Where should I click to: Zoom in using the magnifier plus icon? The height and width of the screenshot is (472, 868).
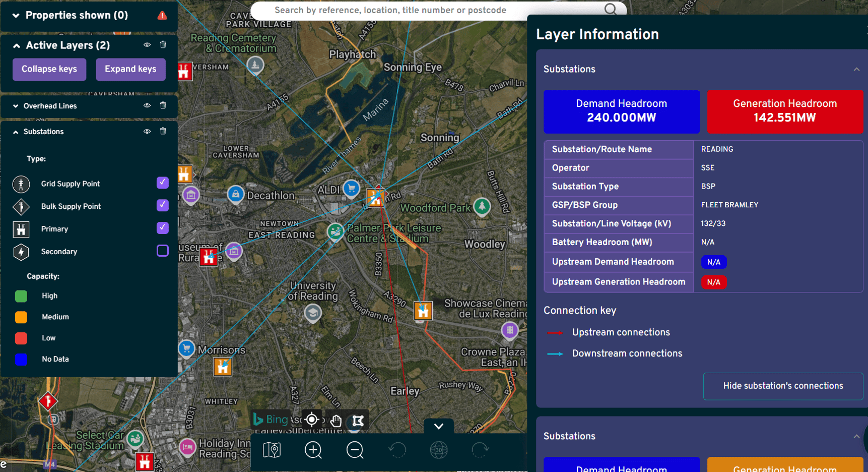pos(313,450)
